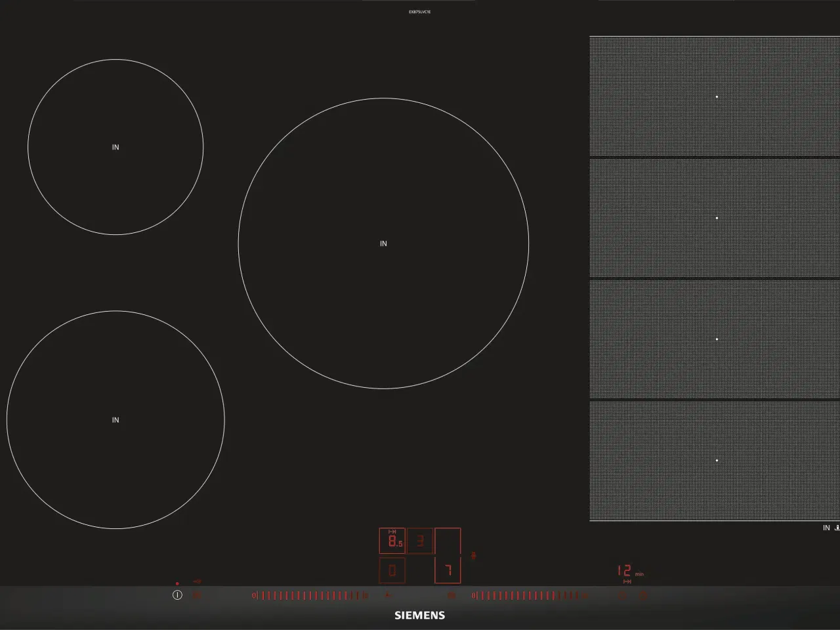The image size is (840, 630).
Task: Adjust the right power level slider
Action: point(528,595)
